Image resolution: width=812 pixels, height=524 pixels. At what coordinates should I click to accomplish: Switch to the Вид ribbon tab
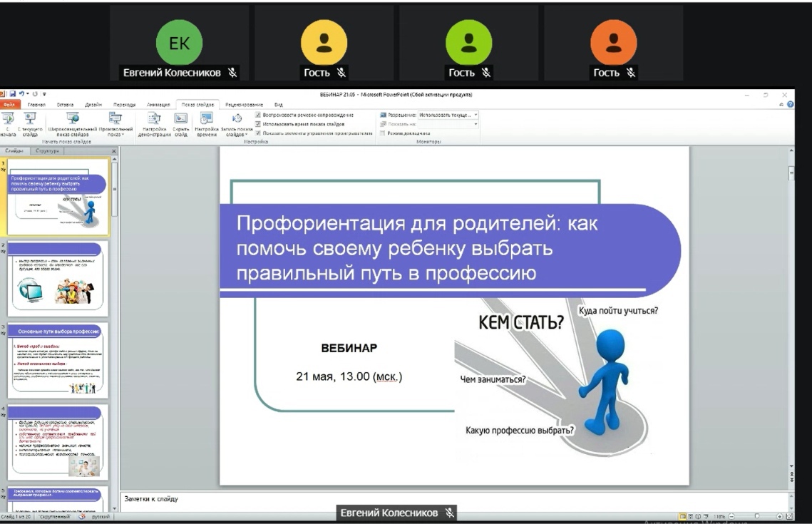278,105
